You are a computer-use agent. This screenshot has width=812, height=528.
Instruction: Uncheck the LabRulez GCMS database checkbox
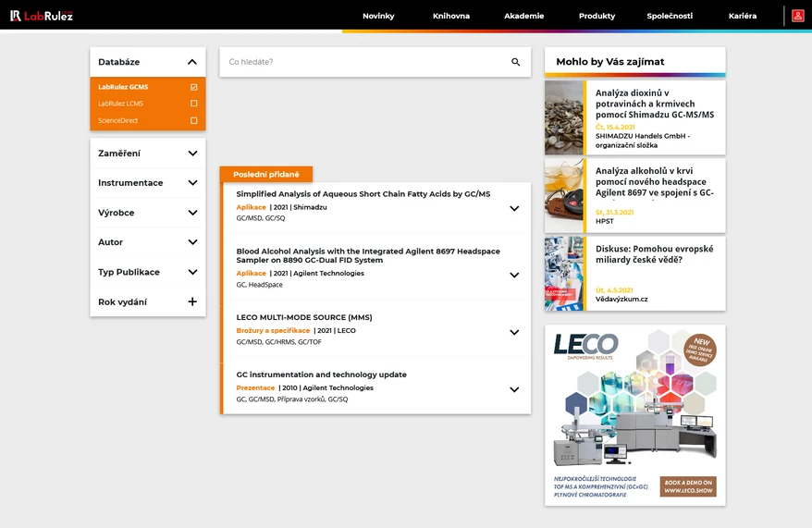coord(193,87)
